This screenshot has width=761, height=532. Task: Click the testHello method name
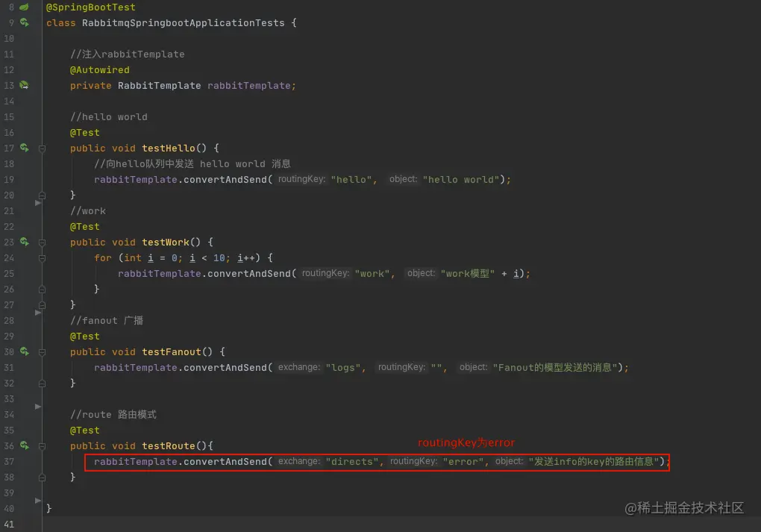tap(168, 148)
